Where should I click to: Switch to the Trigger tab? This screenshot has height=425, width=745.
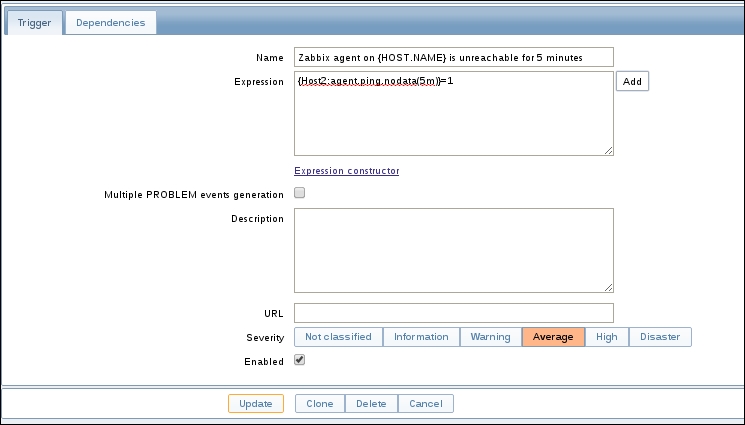tap(35, 22)
